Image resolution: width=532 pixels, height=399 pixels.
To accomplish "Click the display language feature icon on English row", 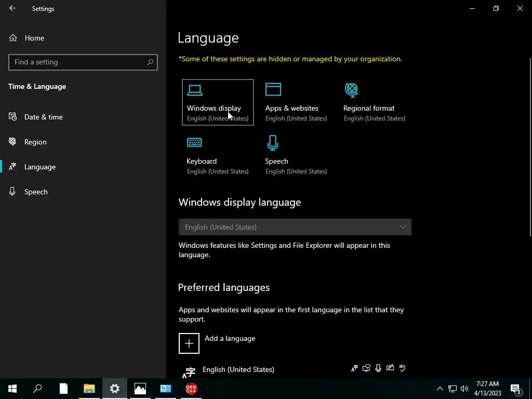I will tap(354, 368).
